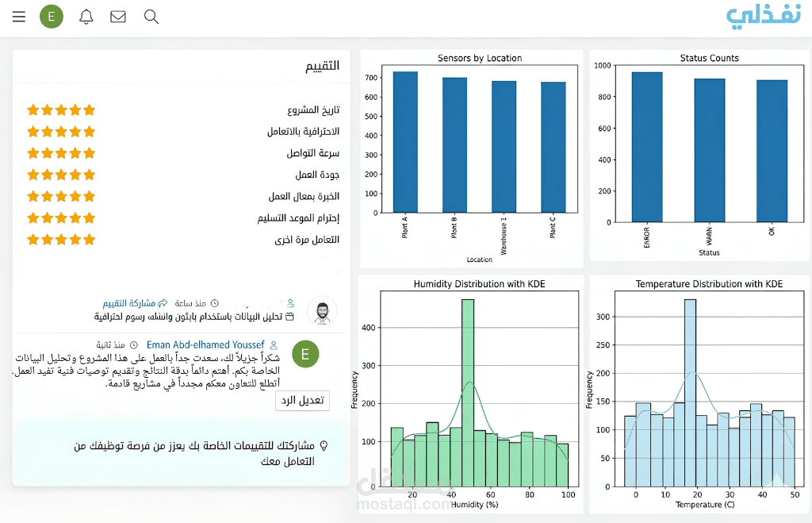Go to نفذلي logo home
This screenshot has width=812, height=523.
click(x=764, y=17)
